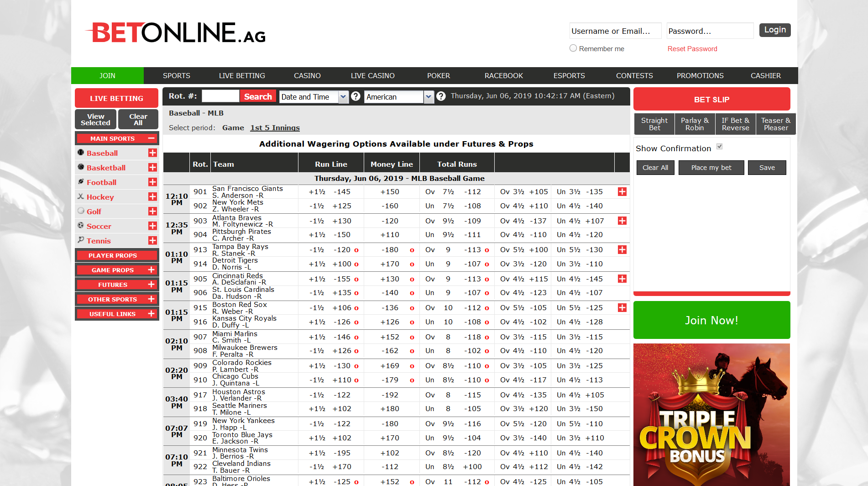868x486 pixels.
Task: Open more wagers for Reds vs Cardinals game
Action: point(622,279)
